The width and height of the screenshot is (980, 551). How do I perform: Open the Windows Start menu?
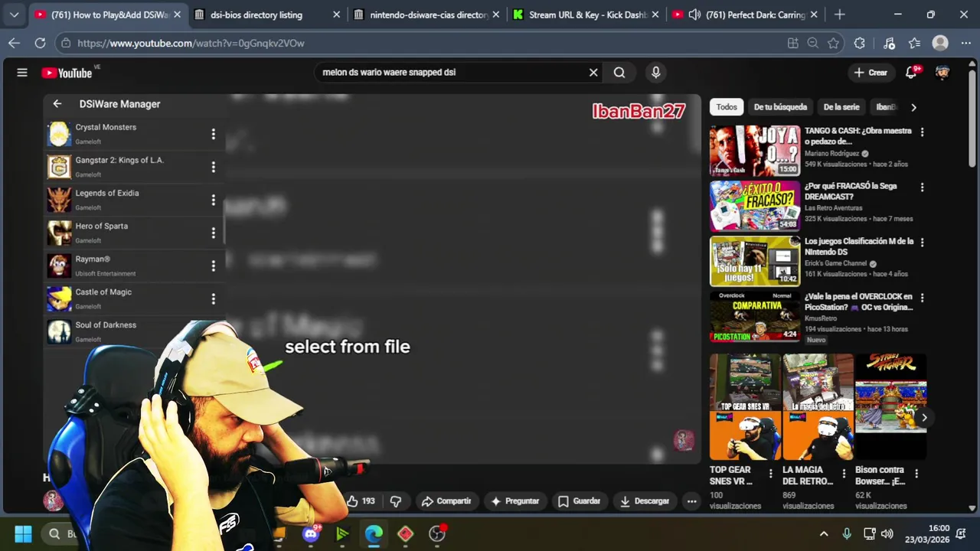click(23, 533)
